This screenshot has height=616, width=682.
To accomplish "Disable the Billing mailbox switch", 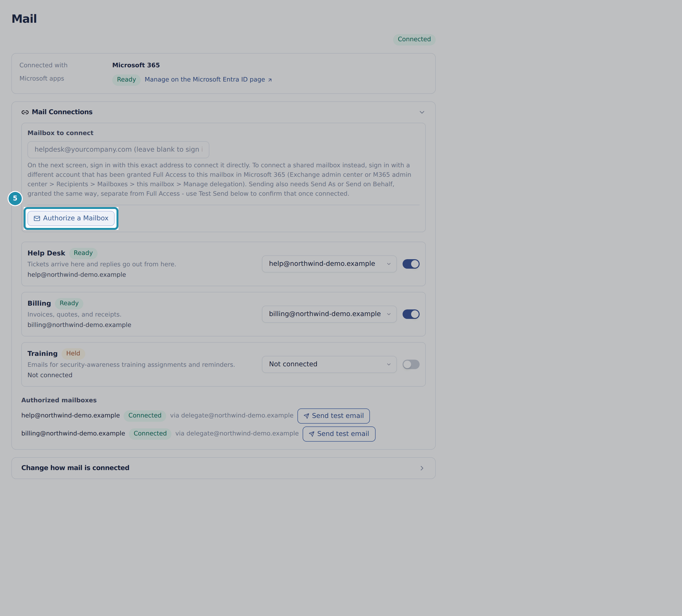I will coord(411,314).
